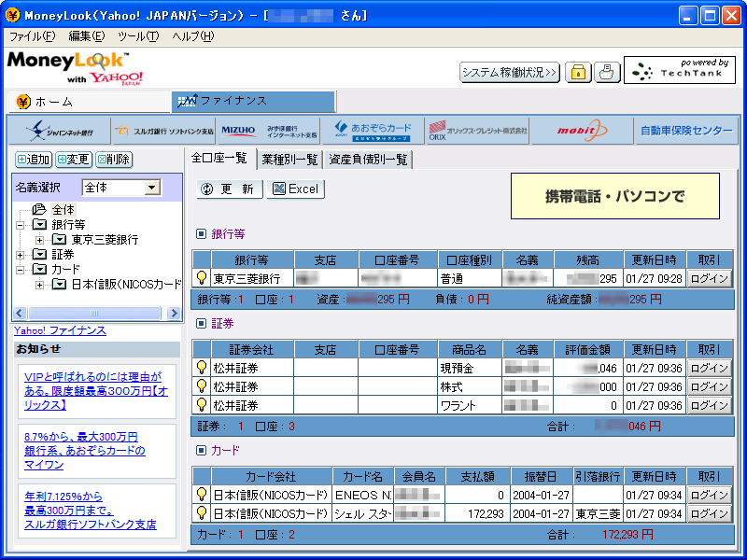The width and height of the screenshot is (747, 560).
Task: Click the 携帯電話・パソコンで banner
Action: point(615,196)
